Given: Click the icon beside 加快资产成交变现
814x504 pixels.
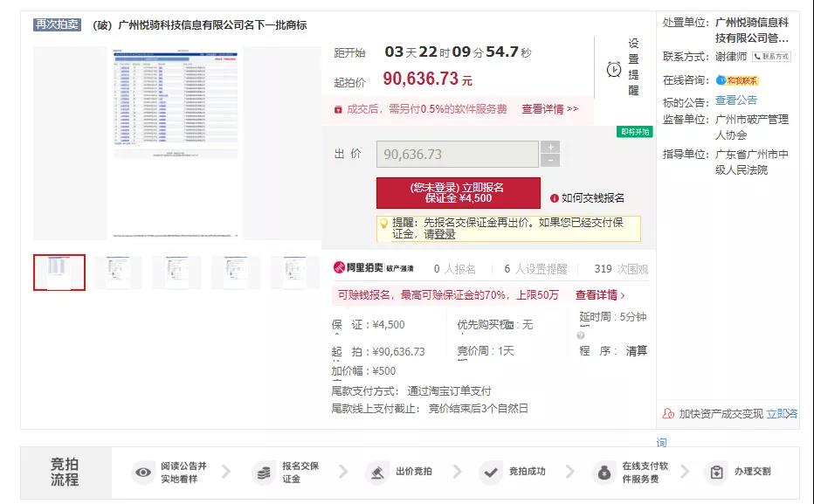Looking at the screenshot, I should click(668, 414).
